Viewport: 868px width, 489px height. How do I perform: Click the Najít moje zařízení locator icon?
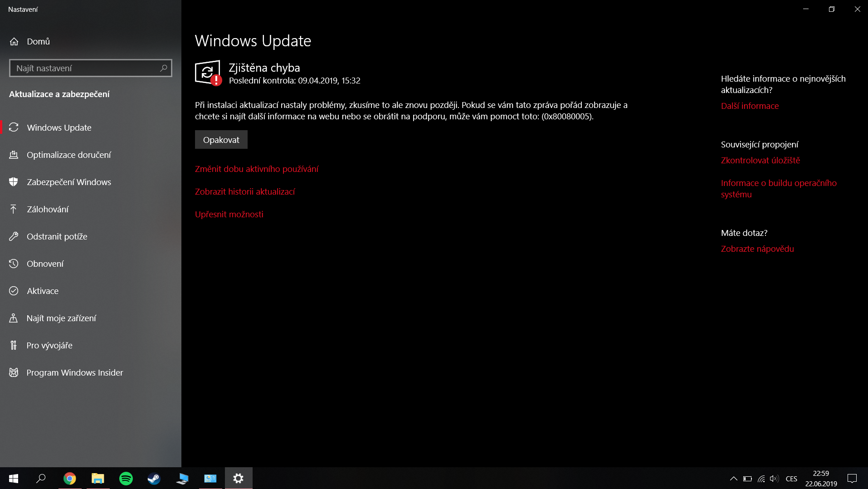click(x=14, y=318)
